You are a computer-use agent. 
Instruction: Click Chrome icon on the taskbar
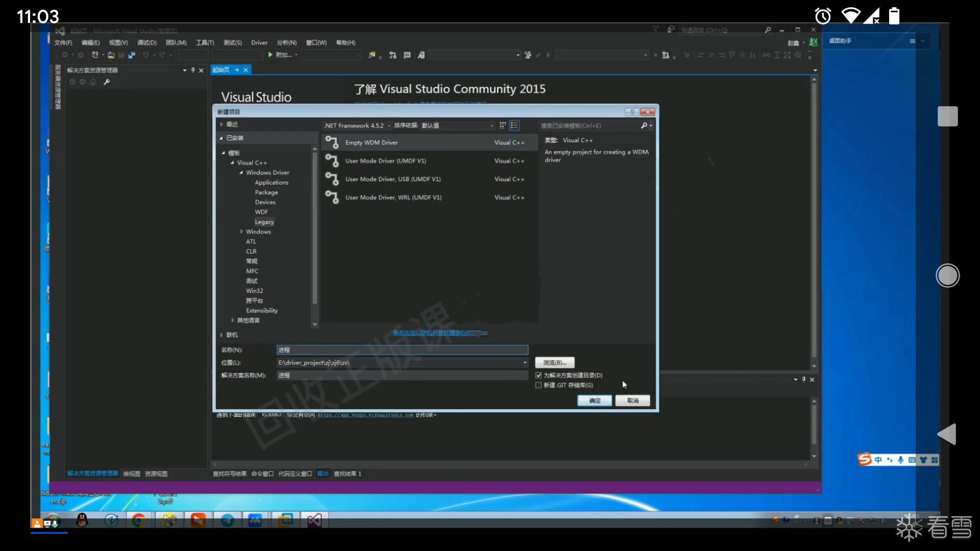(x=139, y=520)
